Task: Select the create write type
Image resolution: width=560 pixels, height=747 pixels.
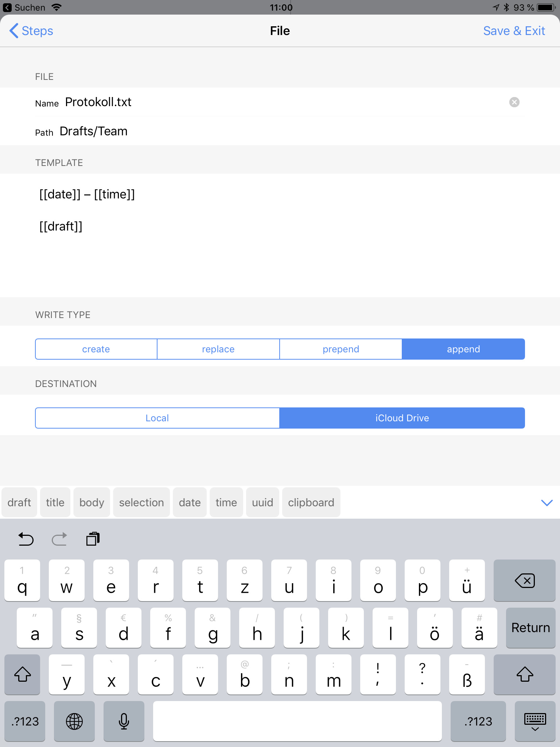Action: pyautogui.click(x=96, y=349)
